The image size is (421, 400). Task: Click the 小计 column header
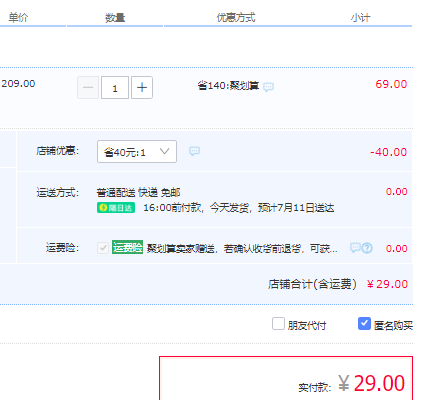[360, 17]
